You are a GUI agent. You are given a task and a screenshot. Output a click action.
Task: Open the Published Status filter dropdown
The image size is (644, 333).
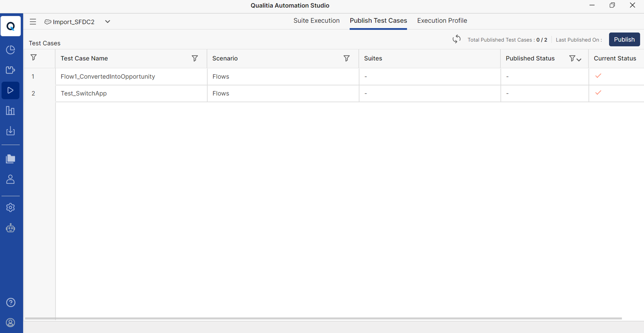point(575,58)
